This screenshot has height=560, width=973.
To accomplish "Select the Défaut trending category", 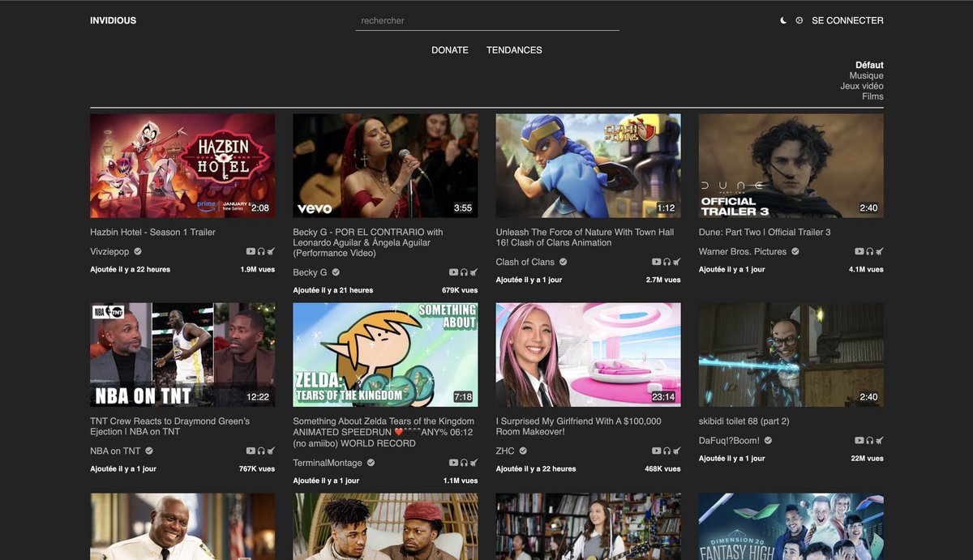I will [869, 65].
